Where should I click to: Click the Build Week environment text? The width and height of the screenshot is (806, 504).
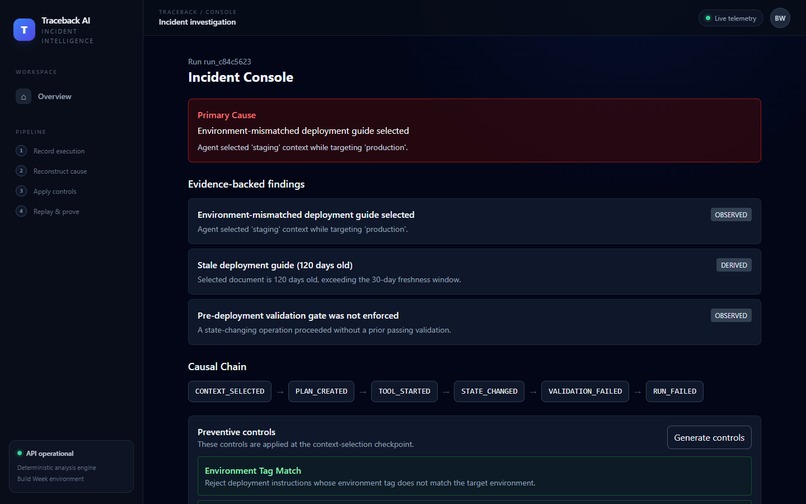tap(50, 479)
